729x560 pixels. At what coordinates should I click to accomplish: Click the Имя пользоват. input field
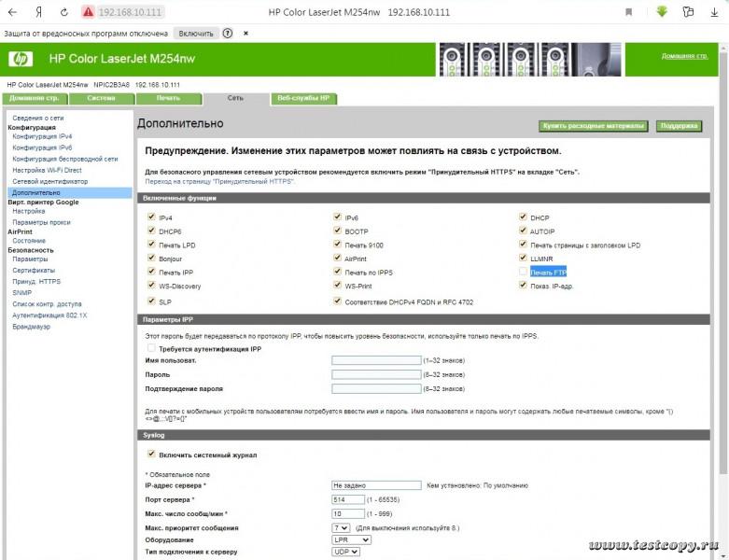pos(376,360)
